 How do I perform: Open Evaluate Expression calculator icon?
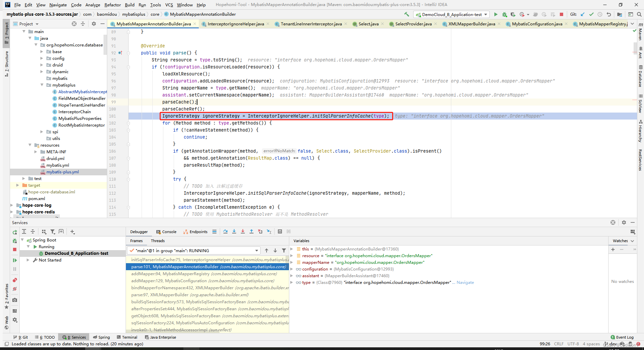[x=280, y=231]
